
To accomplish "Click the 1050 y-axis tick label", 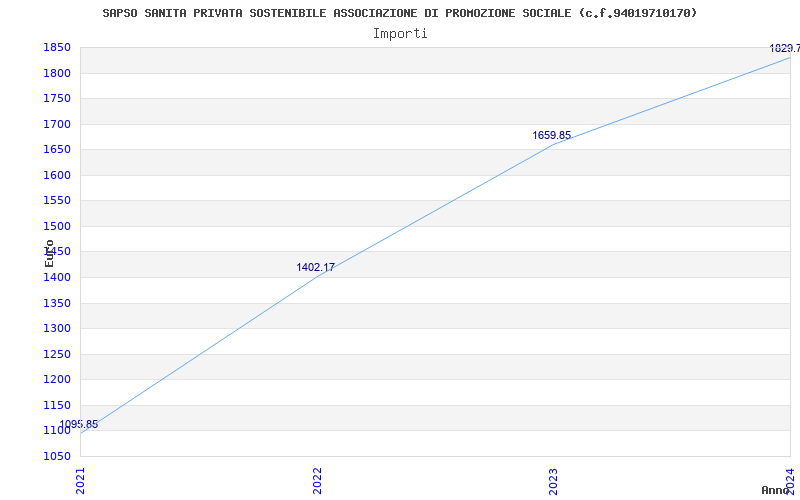I will click(57, 456).
